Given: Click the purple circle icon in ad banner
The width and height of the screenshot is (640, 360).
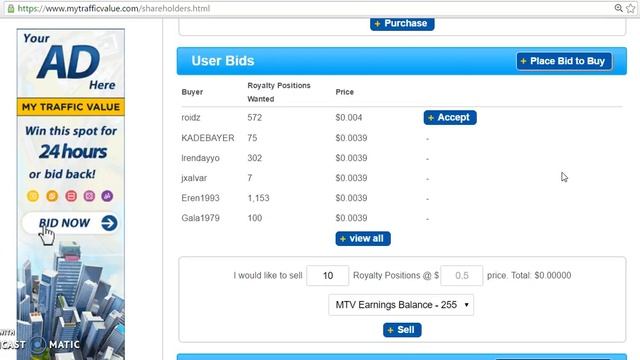Looking at the screenshot, I should [x=107, y=196].
